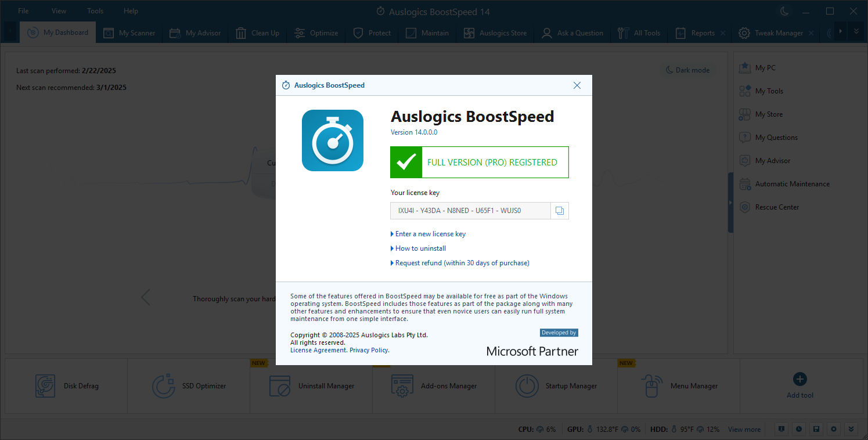
Task: Open the Optimize tab
Action: 316,33
